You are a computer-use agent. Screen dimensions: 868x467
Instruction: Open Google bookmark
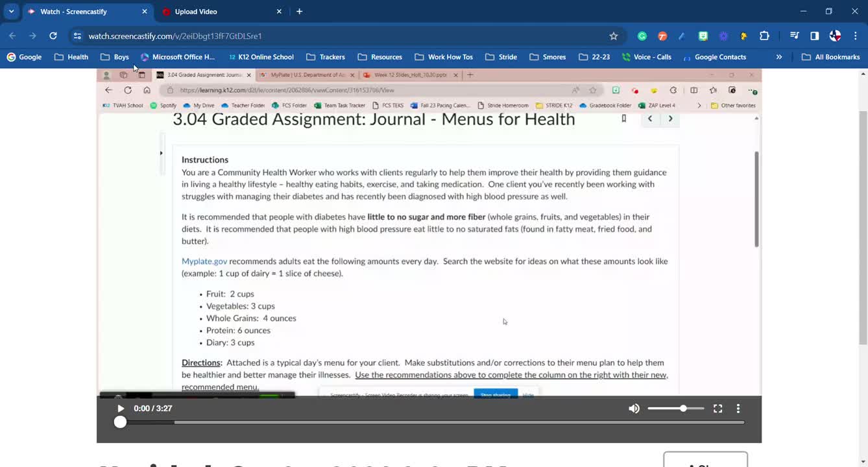click(x=24, y=57)
